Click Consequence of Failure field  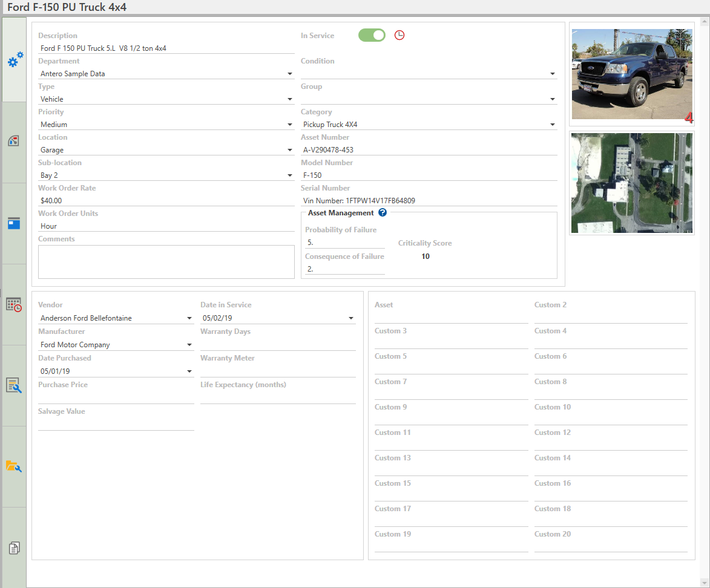[345, 269]
